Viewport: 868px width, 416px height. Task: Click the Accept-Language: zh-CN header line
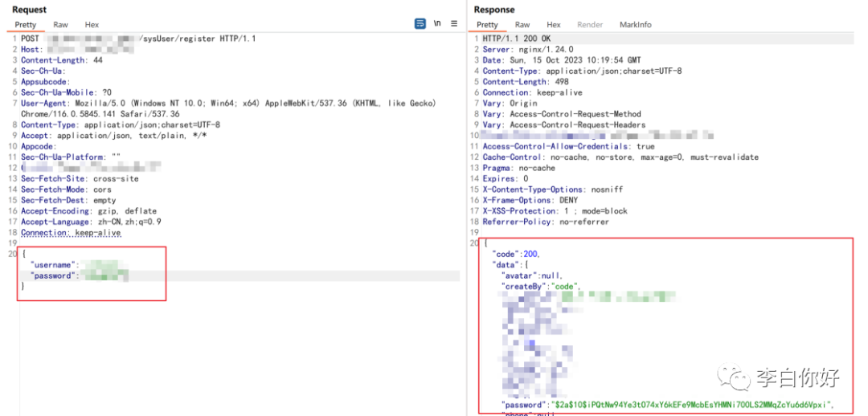point(91,222)
